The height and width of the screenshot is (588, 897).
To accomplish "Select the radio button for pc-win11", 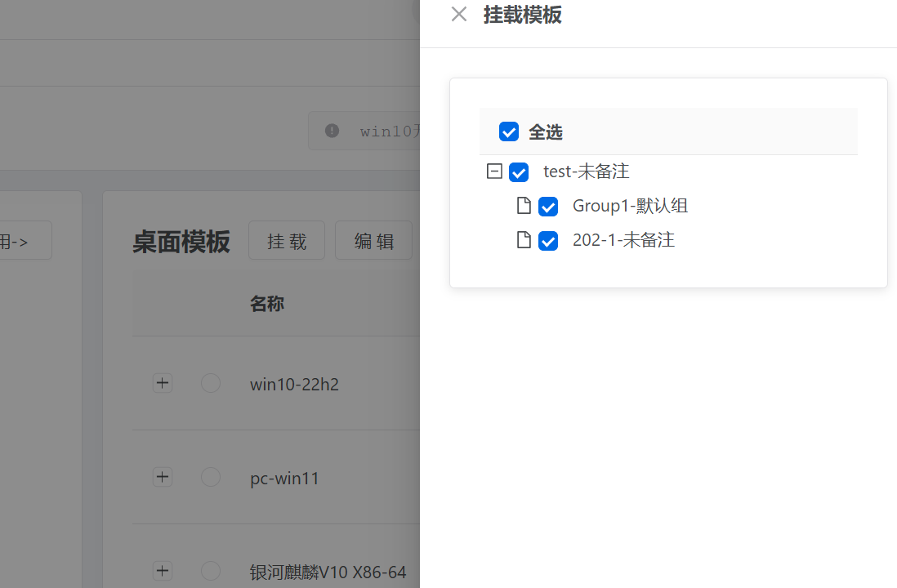I will (x=211, y=477).
